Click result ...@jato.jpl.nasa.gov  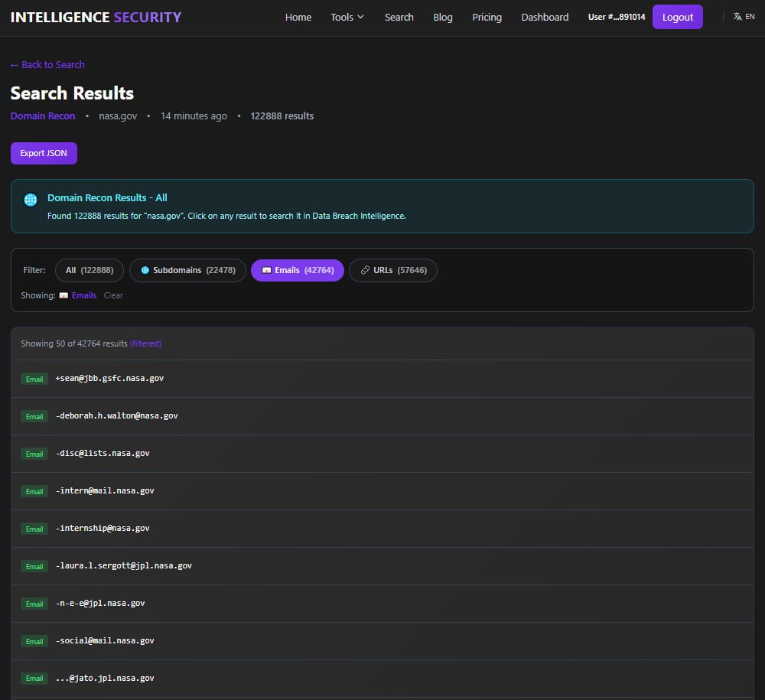pyautogui.click(x=382, y=679)
